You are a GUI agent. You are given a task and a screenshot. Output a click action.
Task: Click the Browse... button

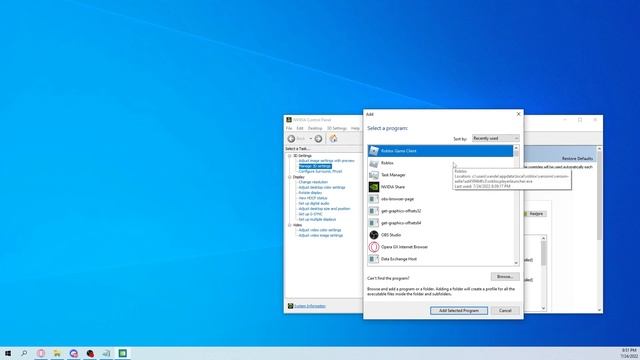[x=505, y=277]
